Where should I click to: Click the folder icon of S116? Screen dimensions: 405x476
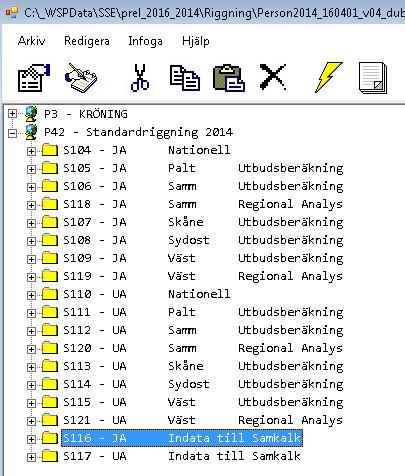tap(50, 438)
